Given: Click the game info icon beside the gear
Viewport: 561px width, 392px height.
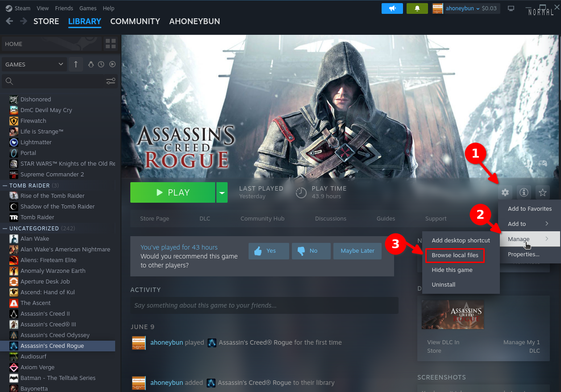Looking at the screenshot, I should point(524,192).
